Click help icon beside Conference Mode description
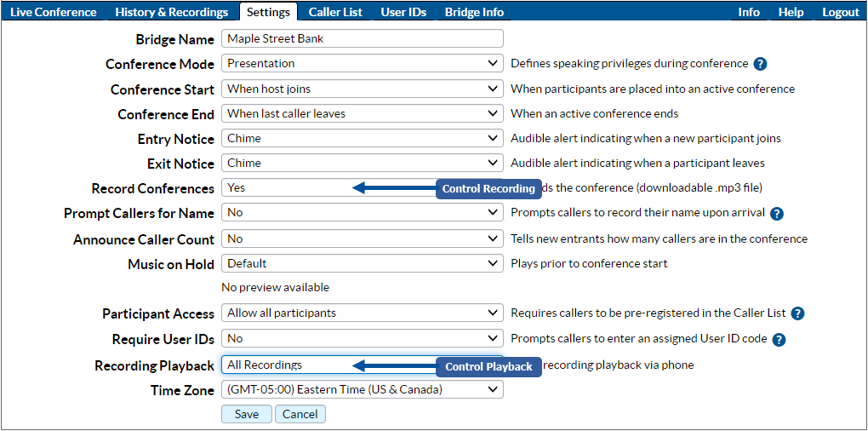The height and width of the screenshot is (431, 868). 761,64
